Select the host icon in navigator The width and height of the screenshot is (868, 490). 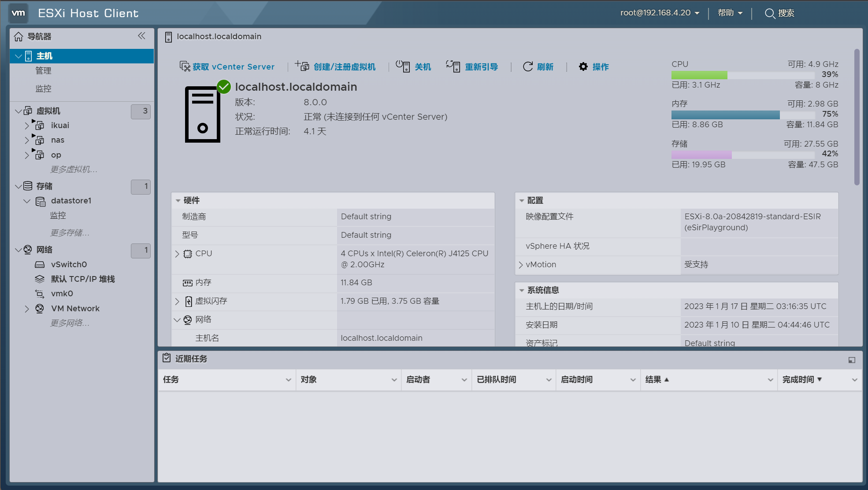point(29,56)
